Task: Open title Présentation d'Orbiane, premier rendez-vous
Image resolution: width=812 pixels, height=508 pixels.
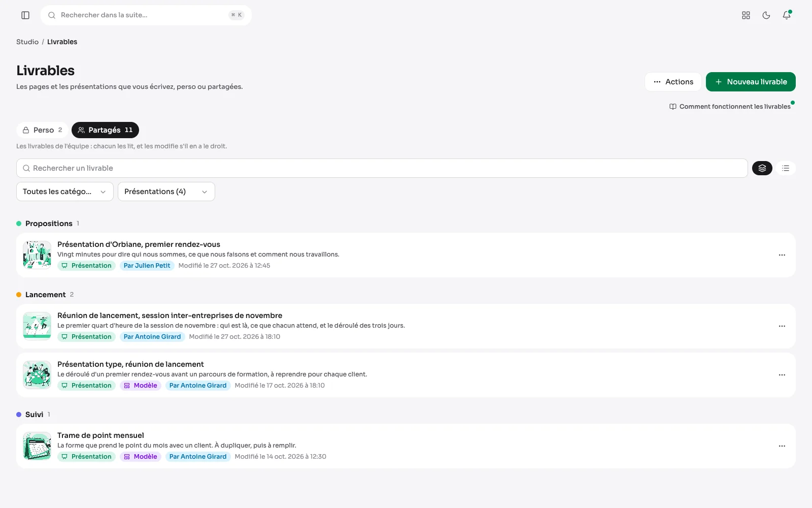Action: [x=139, y=244]
